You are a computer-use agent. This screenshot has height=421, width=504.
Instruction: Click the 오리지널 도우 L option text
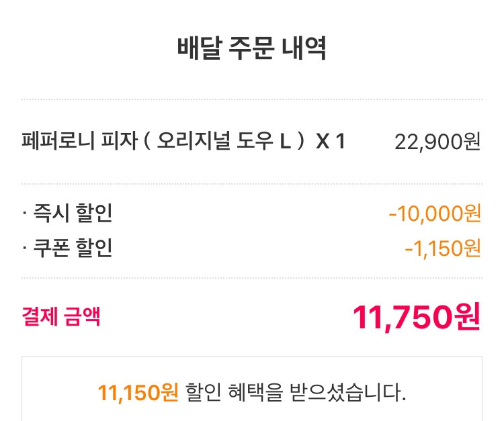point(224,140)
